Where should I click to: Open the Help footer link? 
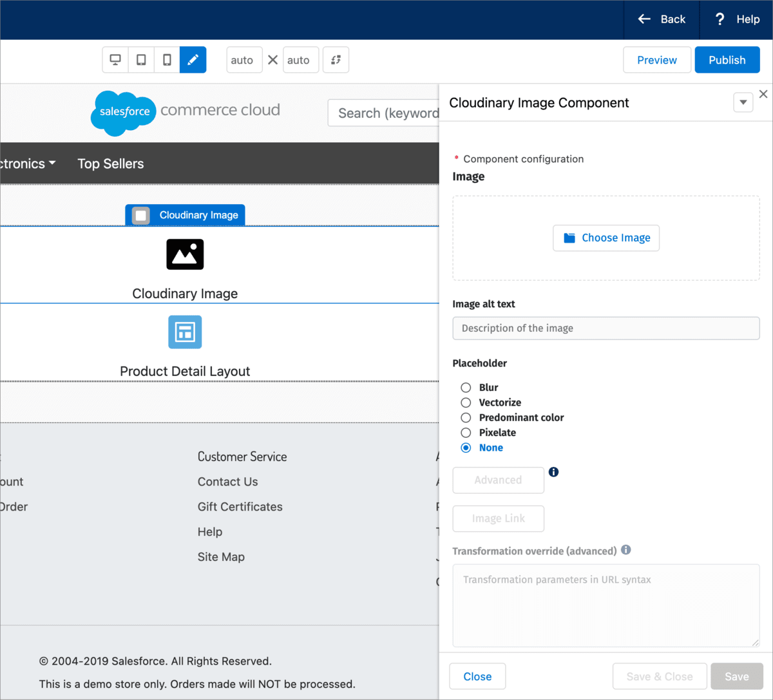[x=210, y=532]
